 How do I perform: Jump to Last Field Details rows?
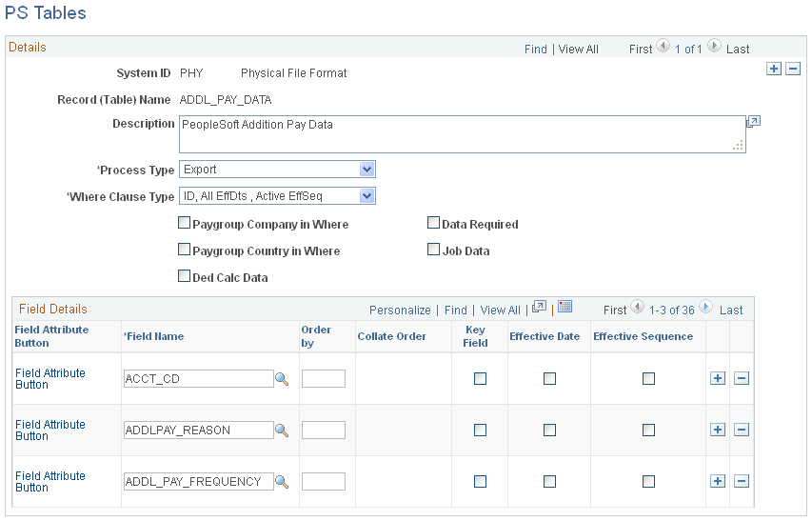(731, 311)
